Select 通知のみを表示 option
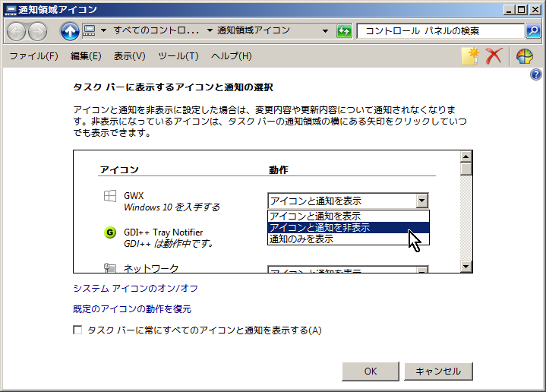546x392 pixels. (349, 239)
